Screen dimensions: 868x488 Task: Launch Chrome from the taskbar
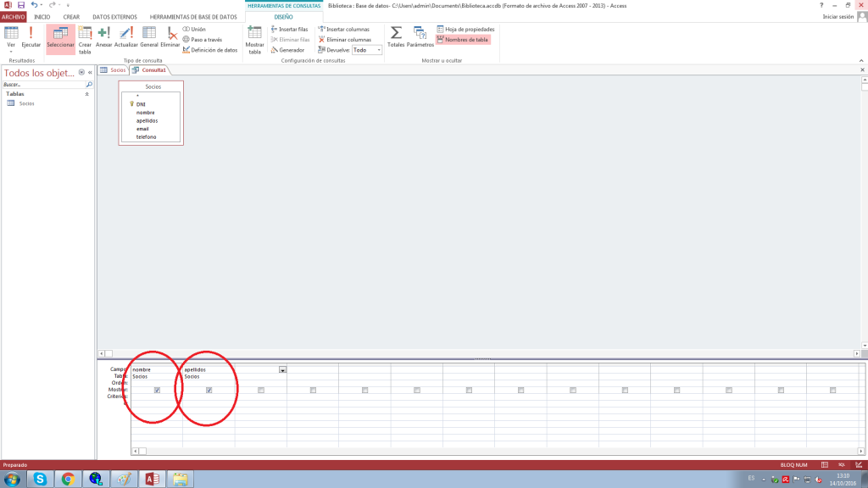tap(67, 479)
